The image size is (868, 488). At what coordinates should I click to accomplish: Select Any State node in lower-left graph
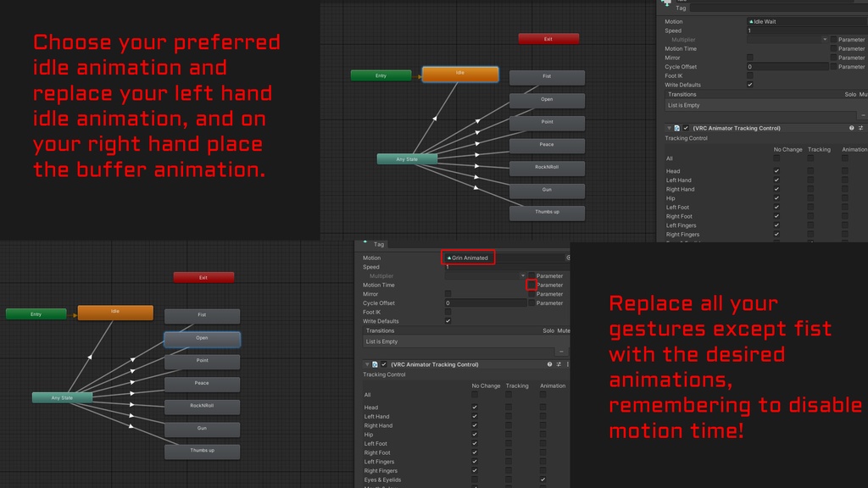[x=62, y=398]
